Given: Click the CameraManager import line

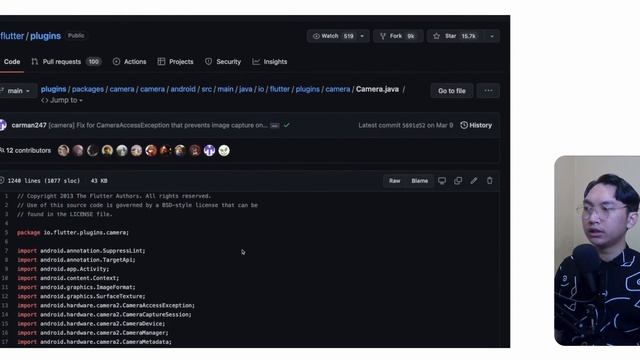Looking at the screenshot, I should tap(93, 333).
